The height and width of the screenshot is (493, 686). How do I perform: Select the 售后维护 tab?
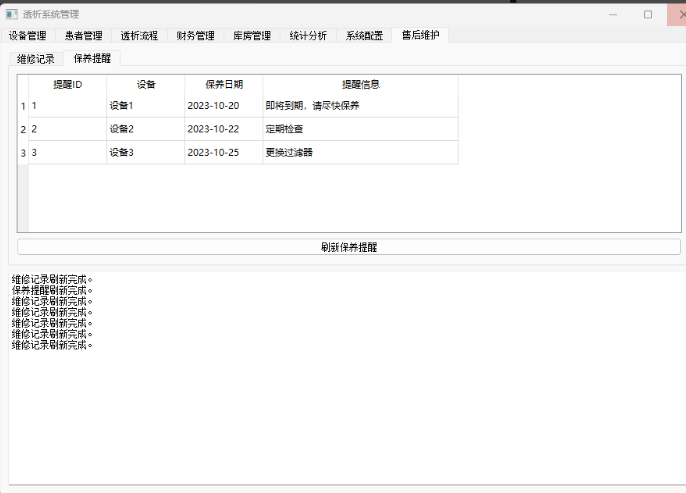click(x=420, y=35)
